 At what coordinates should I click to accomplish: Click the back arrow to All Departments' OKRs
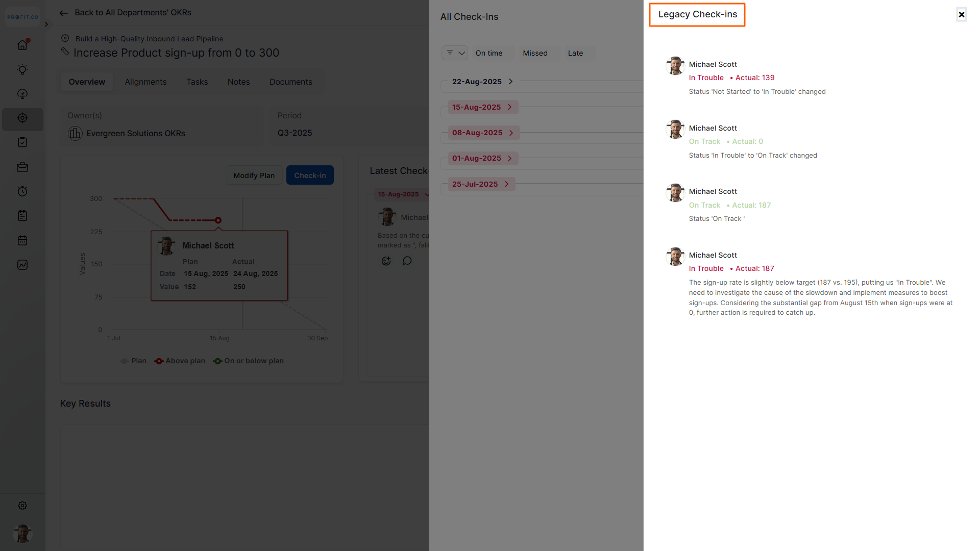click(64, 13)
